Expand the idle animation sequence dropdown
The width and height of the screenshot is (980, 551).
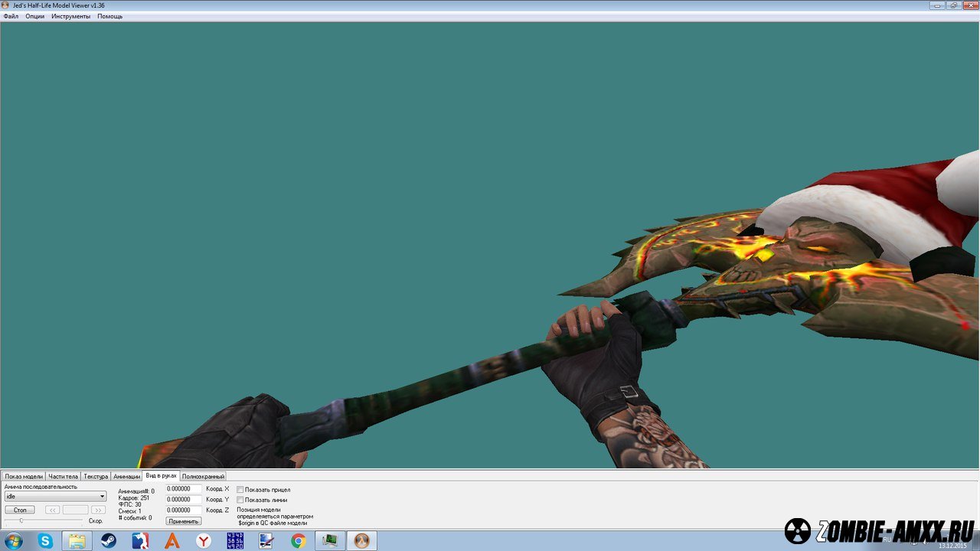(55, 496)
